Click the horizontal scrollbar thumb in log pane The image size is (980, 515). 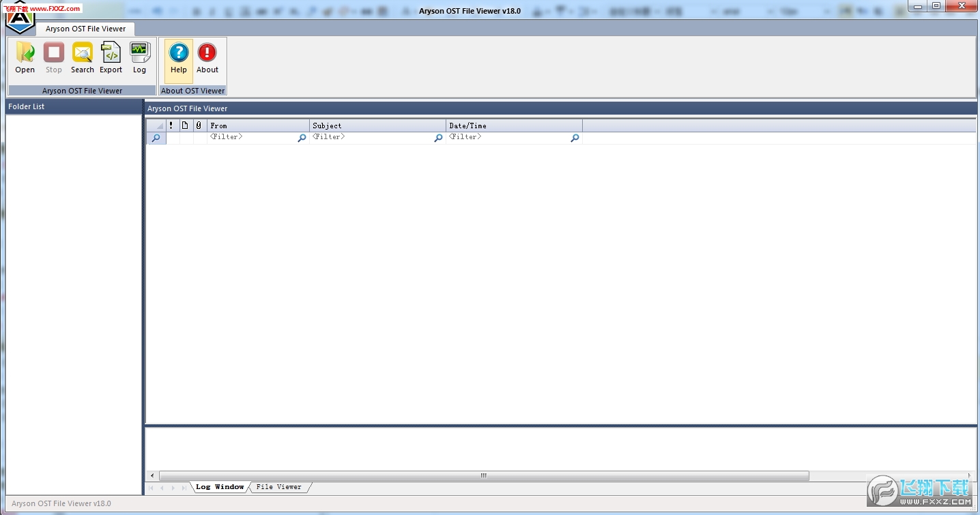(484, 475)
